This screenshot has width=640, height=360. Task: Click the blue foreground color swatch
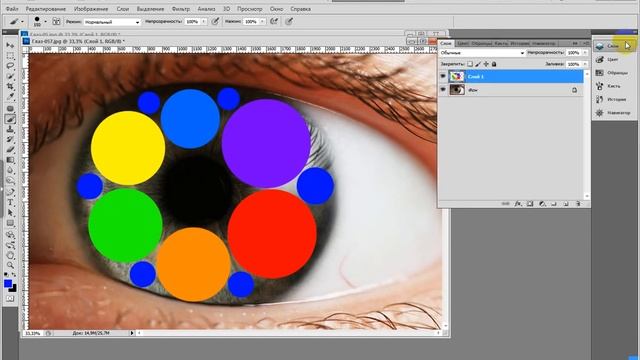tap(8, 283)
